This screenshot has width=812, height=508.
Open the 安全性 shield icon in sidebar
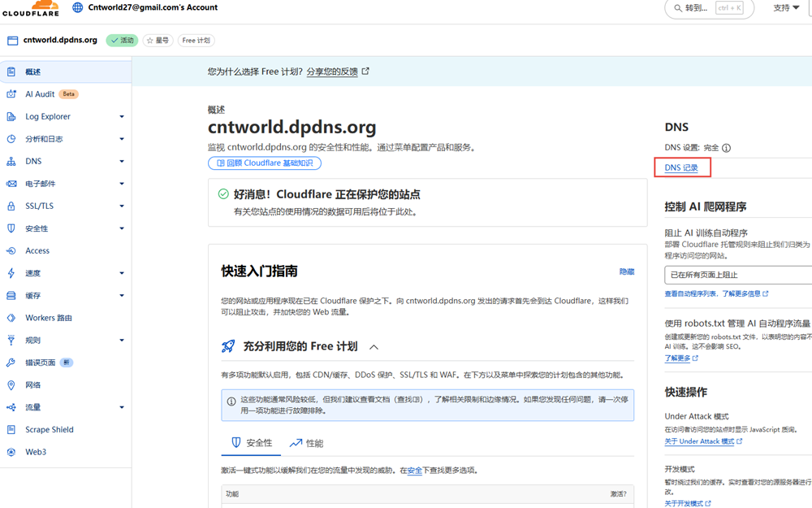(x=11, y=228)
